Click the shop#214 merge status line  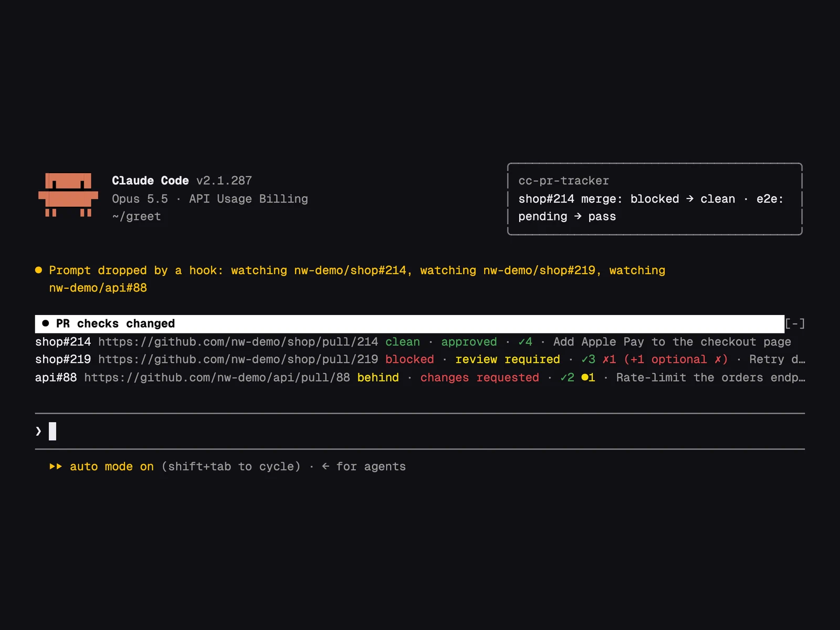(x=651, y=199)
